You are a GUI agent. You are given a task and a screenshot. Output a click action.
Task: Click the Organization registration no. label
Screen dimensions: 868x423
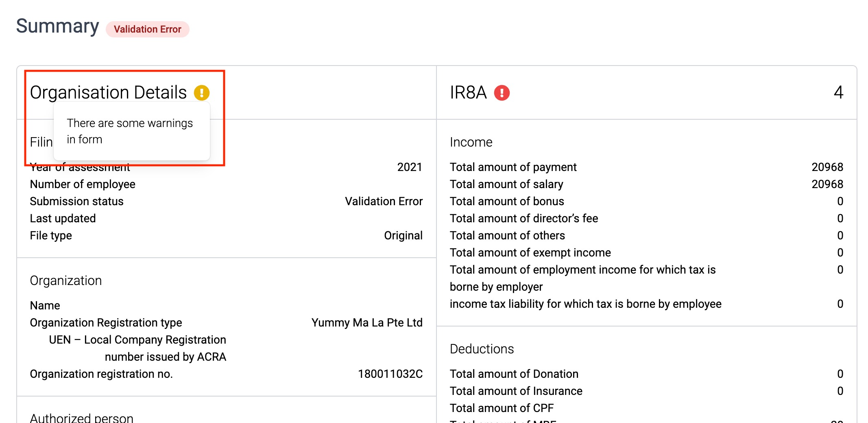click(101, 374)
